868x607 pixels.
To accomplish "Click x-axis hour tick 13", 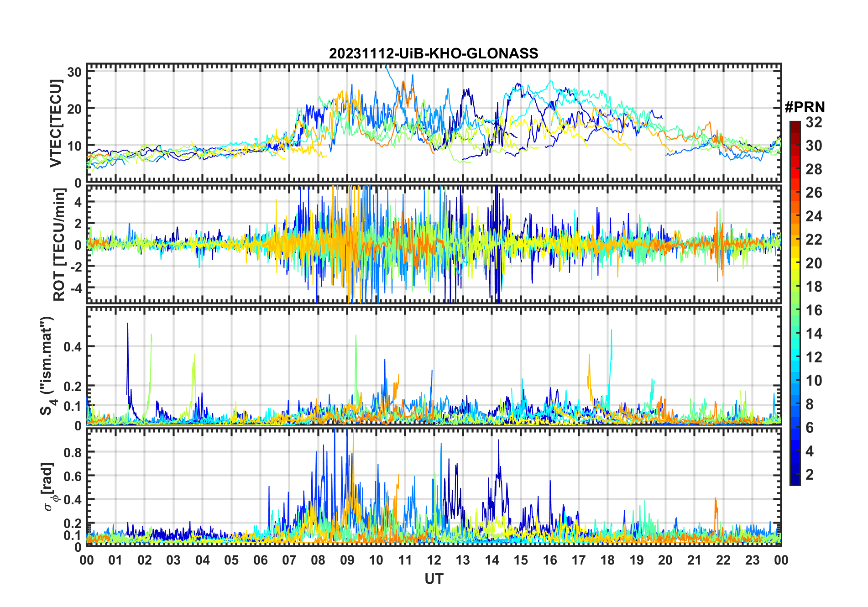I will click(463, 560).
